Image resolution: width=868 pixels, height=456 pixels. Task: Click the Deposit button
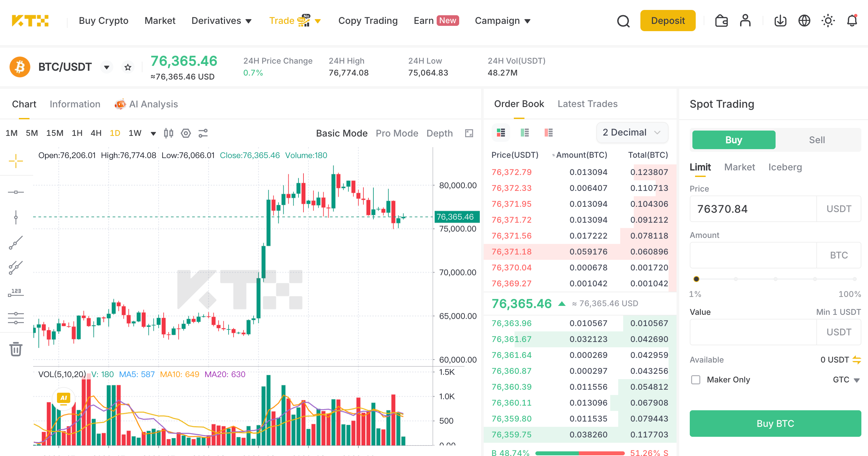668,21
